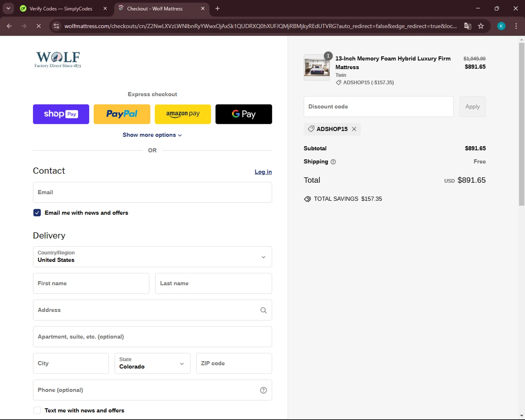
Task: Click the wolfmattress.com URL address bar
Action: [x=260, y=26]
